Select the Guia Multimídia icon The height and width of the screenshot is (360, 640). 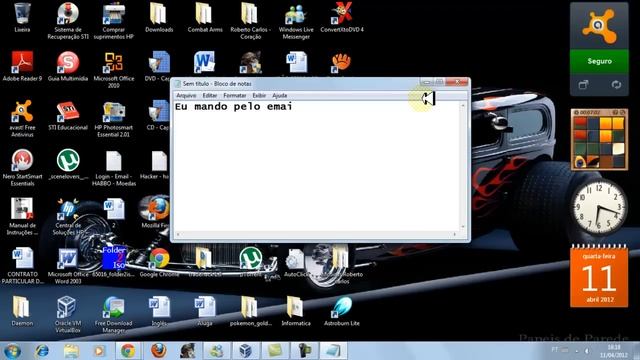pos(68,66)
